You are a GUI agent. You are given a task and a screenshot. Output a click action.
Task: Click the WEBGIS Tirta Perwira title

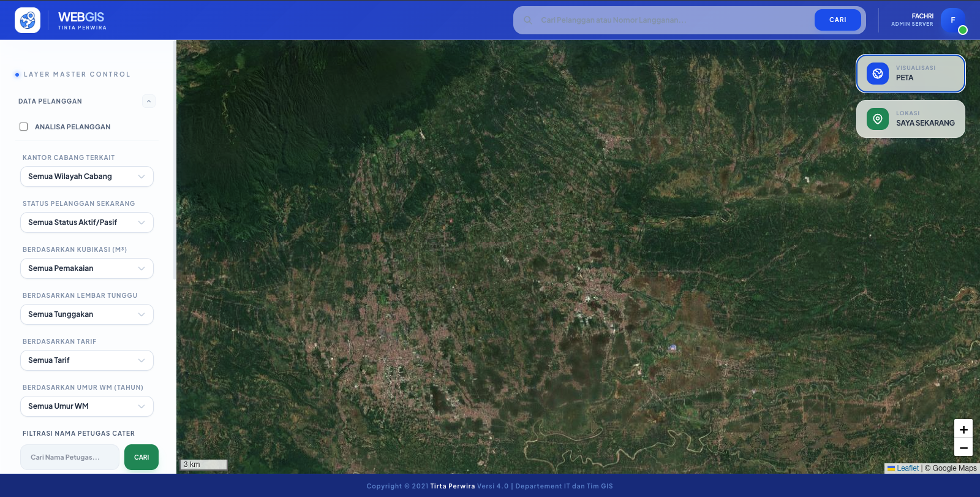point(82,20)
